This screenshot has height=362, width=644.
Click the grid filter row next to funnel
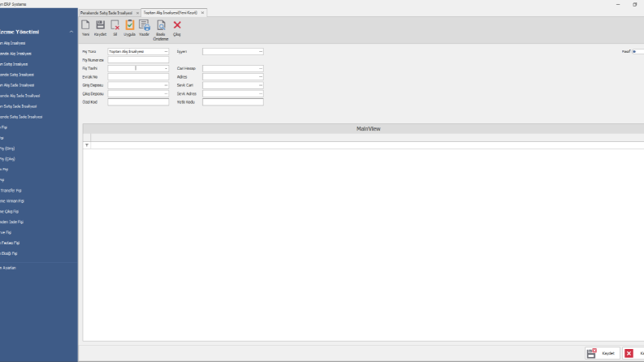[367, 145]
